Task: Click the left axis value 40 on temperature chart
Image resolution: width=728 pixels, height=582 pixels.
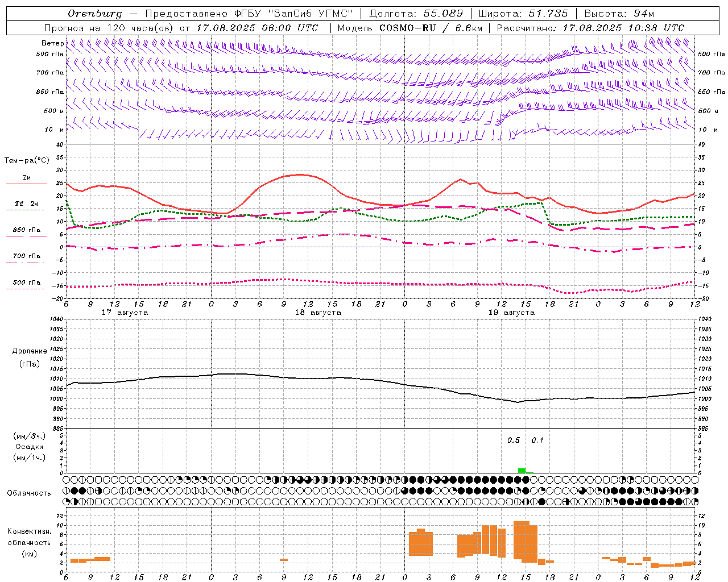Action: 60,145
